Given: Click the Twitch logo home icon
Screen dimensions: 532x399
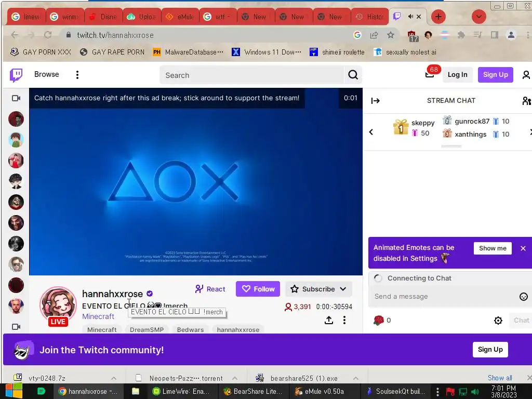Looking at the screenshot, I should [16, 75].
